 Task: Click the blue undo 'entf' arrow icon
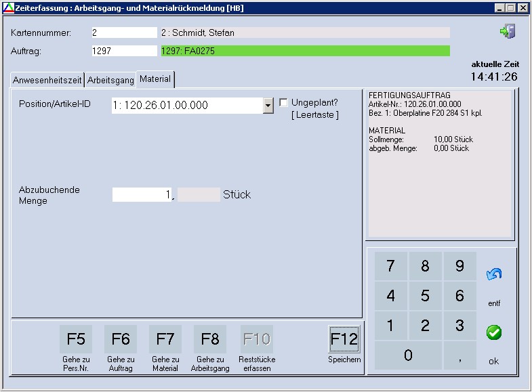493,274
